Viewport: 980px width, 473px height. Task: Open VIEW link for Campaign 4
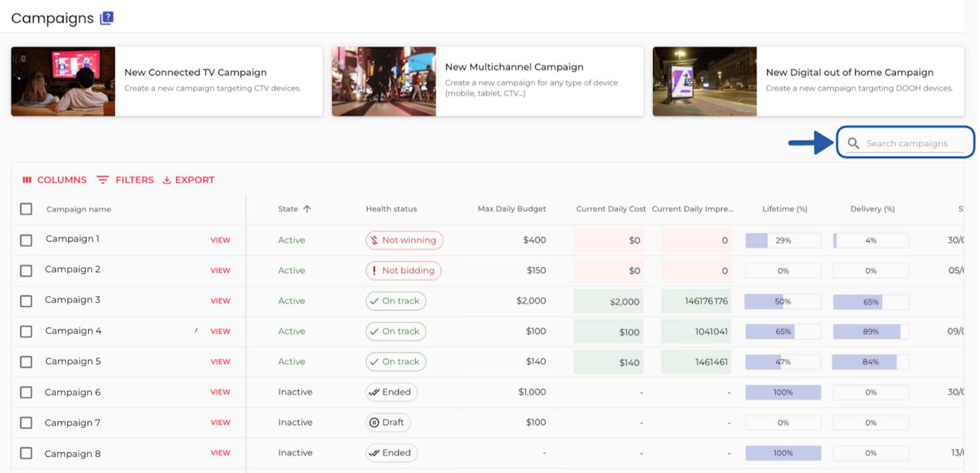(220, 331)
